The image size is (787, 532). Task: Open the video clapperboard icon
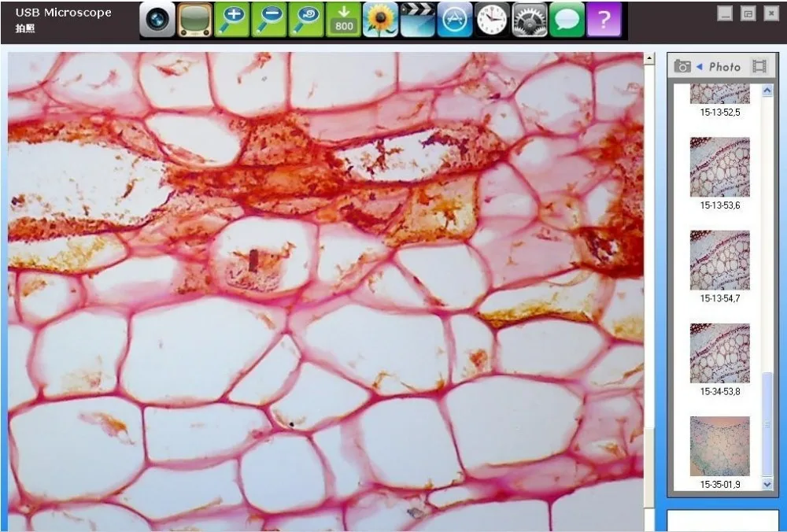[x=418, y=20]
